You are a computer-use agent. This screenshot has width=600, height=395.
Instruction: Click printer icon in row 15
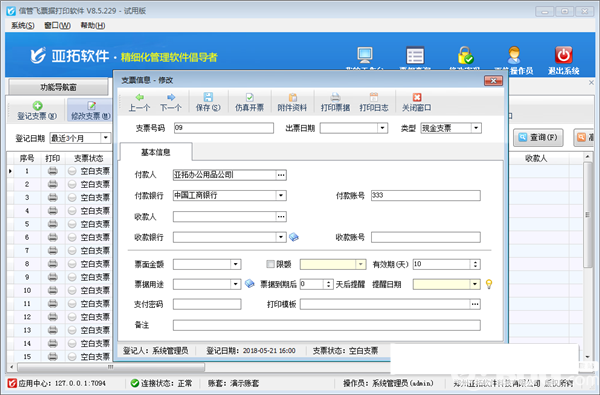[53, 357]
